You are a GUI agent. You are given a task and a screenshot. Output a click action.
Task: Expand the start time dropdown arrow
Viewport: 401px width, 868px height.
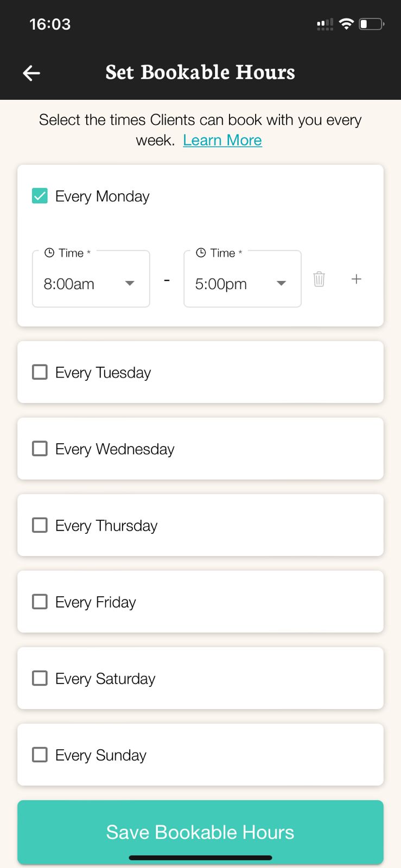click(x=130, y=283)
